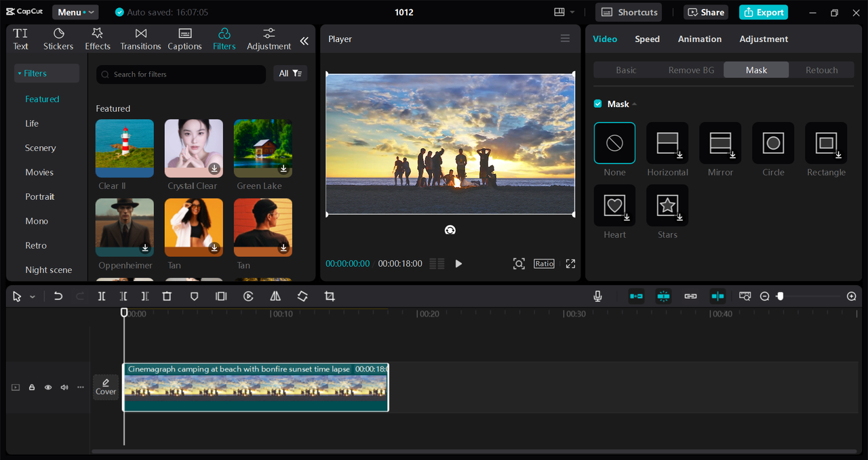Lock the video track
868x460 pixels.
pyautogui.click(x=32, y=388)
